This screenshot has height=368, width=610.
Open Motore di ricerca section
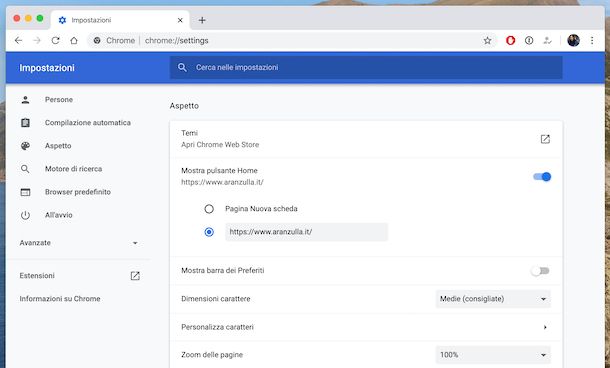(73, 169)
